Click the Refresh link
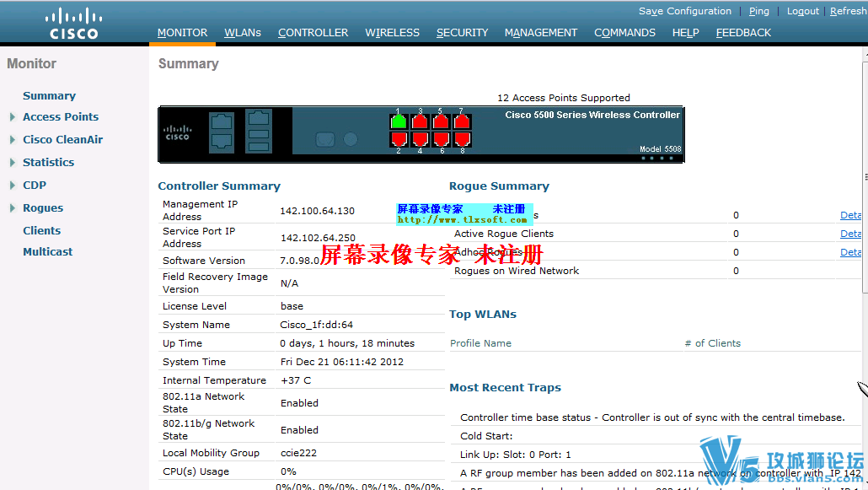The height and width of the screenshot is (490, 868). click(848, 11)
